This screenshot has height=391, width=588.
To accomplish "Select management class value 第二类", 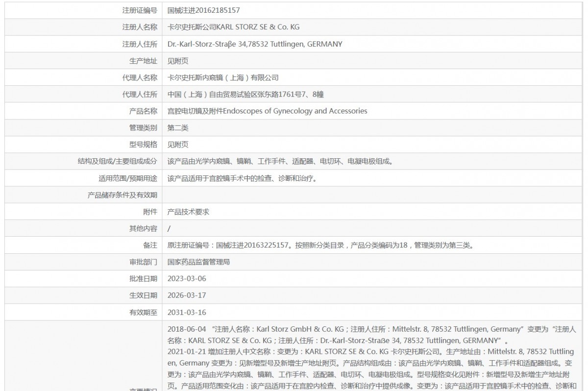I will [178, 128].
